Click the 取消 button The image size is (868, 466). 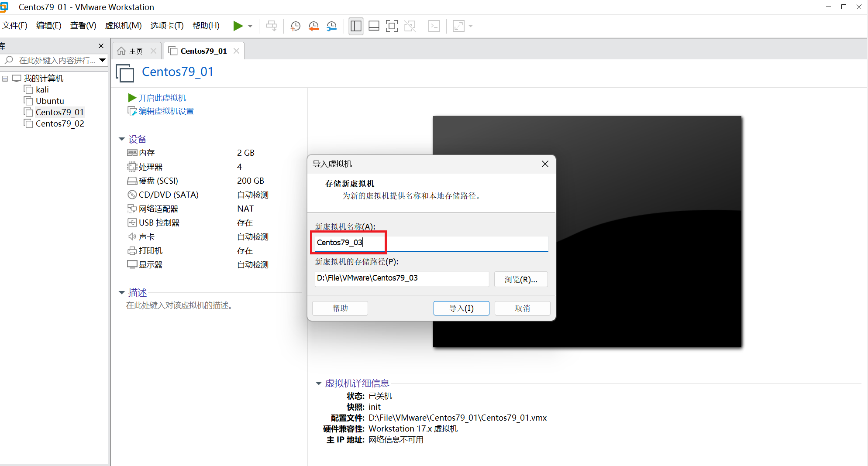523,308
